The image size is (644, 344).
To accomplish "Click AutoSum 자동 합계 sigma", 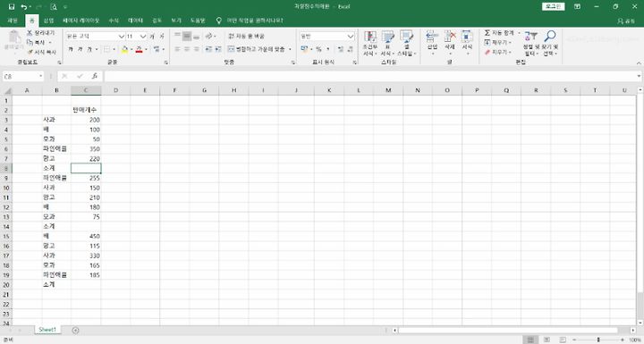I will [487, 33].
